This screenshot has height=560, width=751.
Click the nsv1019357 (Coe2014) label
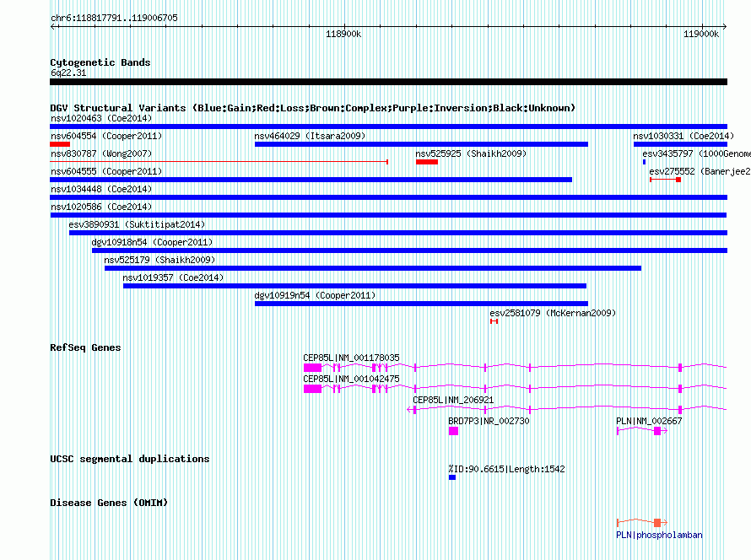coord(173,277)
